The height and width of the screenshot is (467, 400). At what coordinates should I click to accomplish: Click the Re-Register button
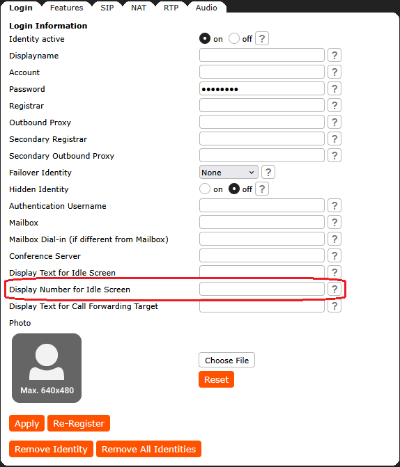79,424
